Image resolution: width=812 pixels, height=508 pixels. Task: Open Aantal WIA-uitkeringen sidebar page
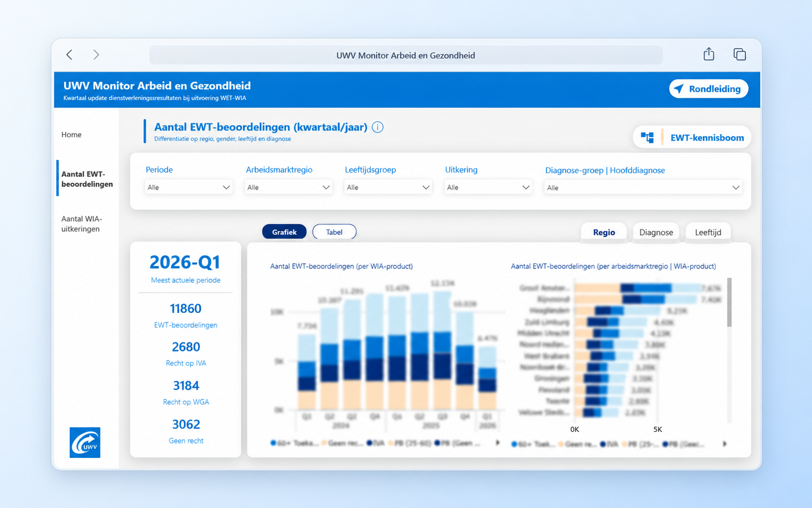(x=82, y=224)
